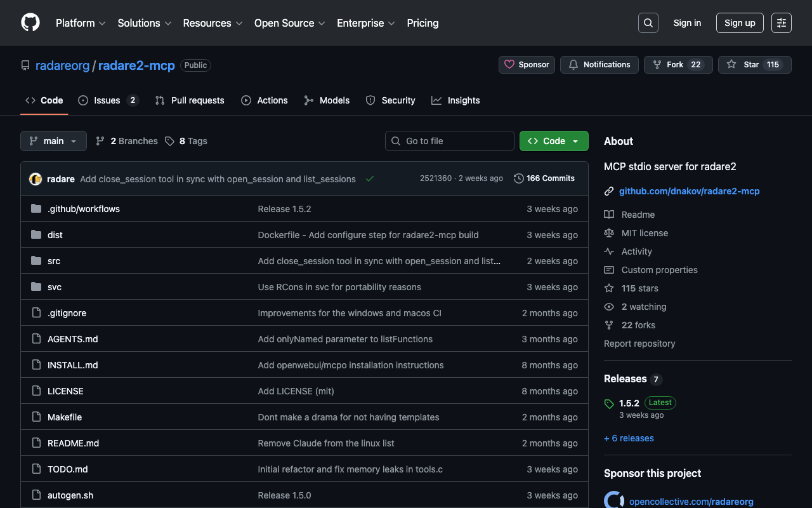Click the appearance settings icon in header
The image size is (812, 508).
781,23
